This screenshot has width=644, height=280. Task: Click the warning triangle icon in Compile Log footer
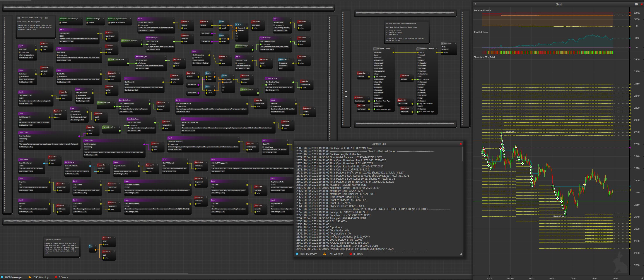point(325,254)
